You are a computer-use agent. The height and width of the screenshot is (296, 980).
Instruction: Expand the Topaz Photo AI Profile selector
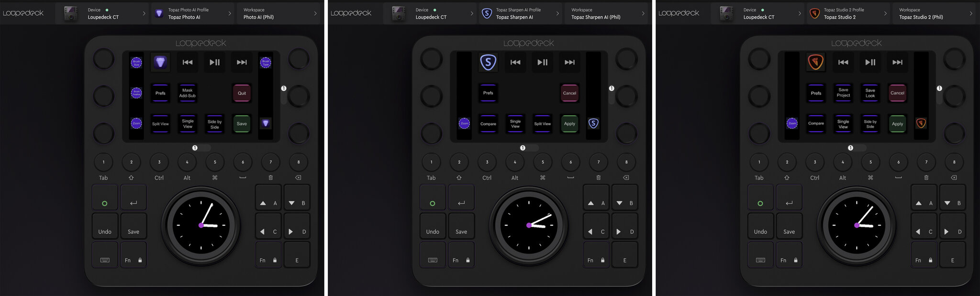(x=194, y=13)
